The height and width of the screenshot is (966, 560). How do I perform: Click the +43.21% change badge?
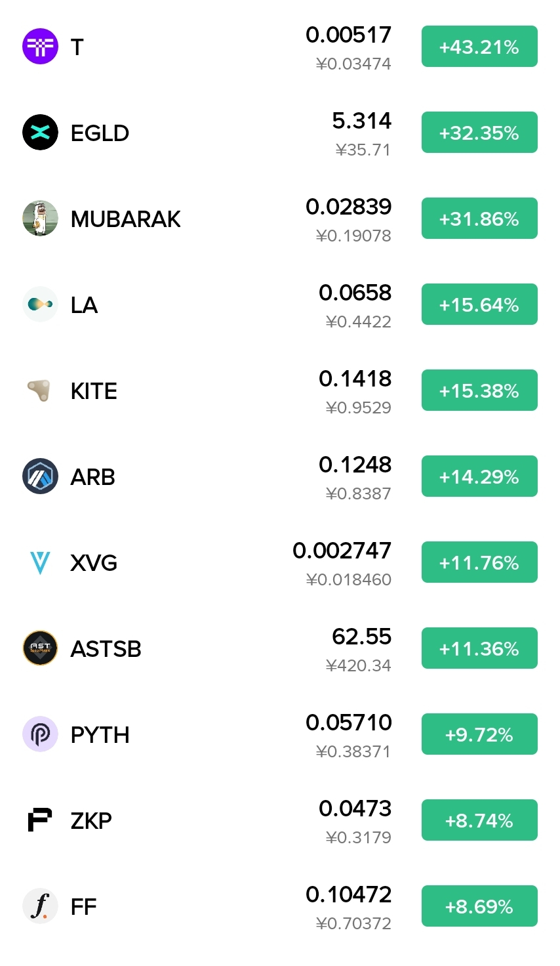point(479,47)
